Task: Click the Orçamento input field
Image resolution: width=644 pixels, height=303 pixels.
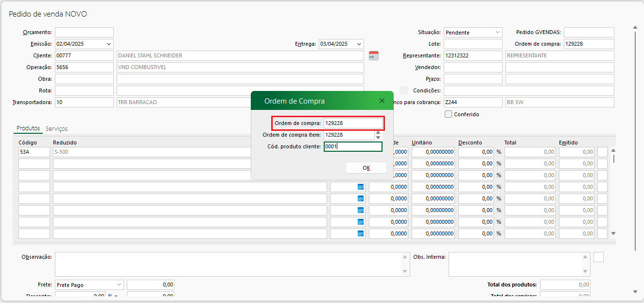Action: pyautogui.click(x=84, y=32)
